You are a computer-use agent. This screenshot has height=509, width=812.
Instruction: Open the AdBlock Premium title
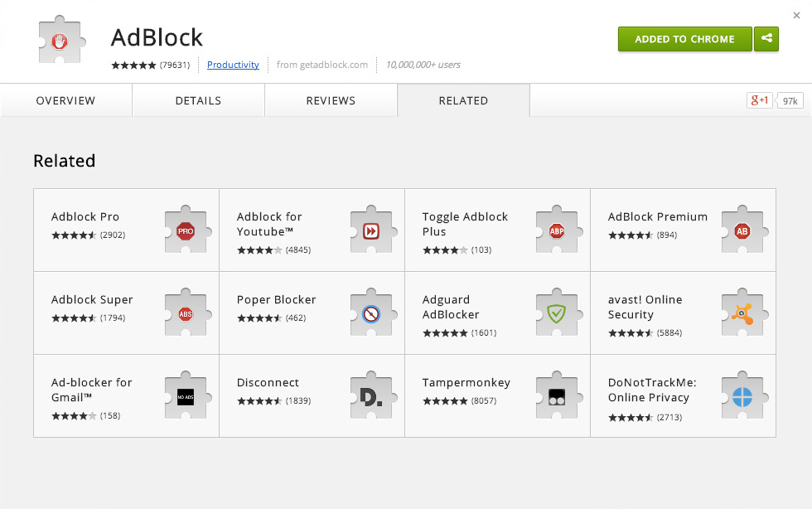(658, 216)
